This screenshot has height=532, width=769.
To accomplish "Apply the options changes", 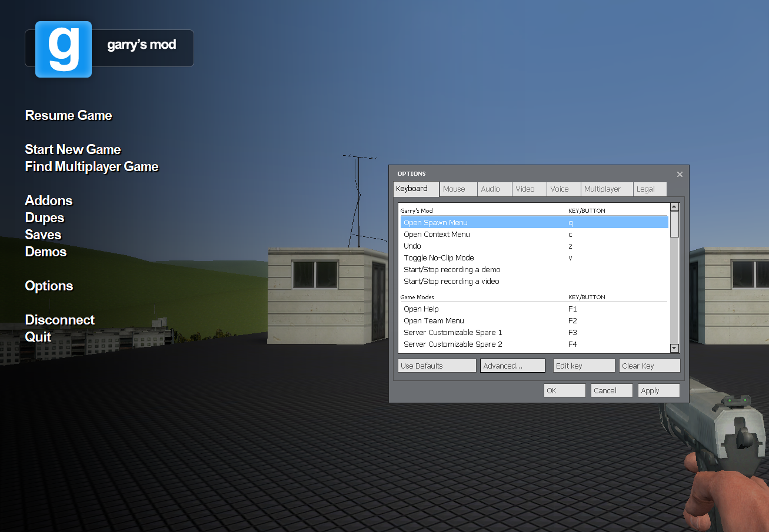I will (x=659, y=390).
